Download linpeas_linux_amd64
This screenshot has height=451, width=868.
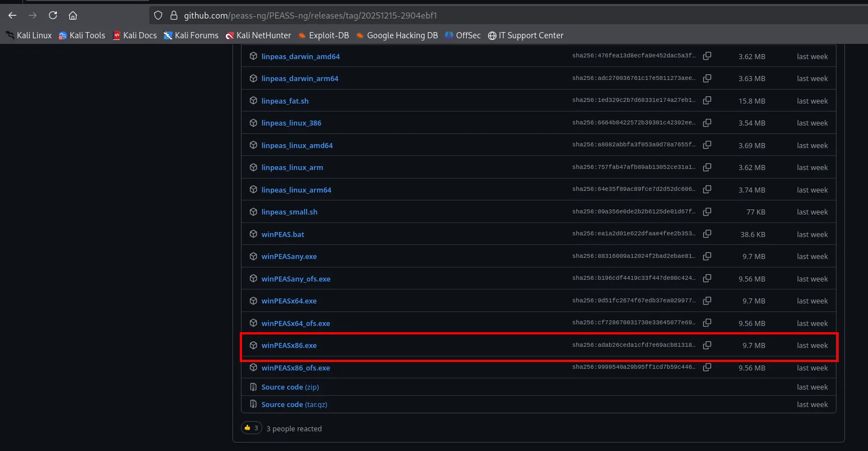pyautogui.click(x=297, y=145)
